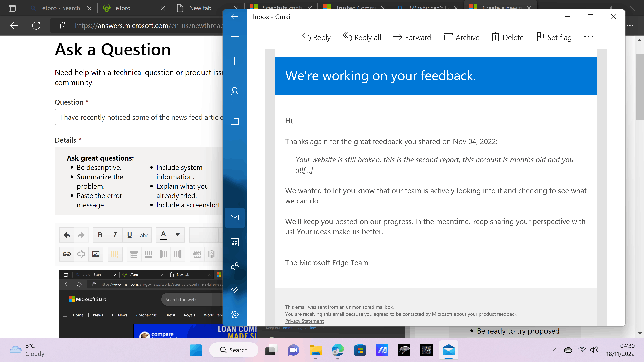Open the Windows Start menu
Image resolution: width=644 pixels, height=362 pixels.
(196, 350)
